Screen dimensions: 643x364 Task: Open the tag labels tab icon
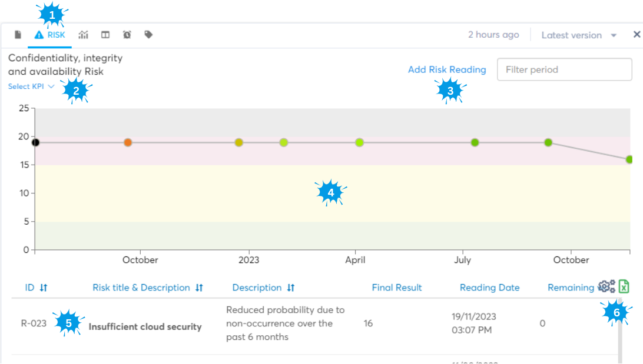point(148,35)
